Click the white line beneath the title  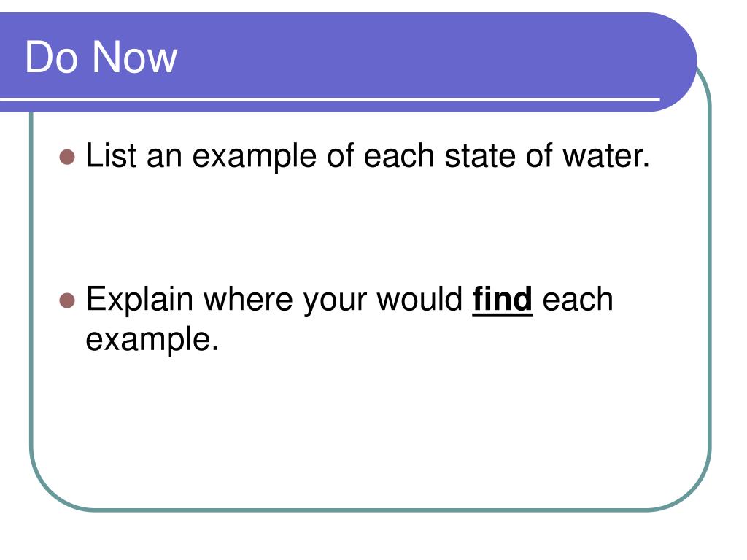330,99
